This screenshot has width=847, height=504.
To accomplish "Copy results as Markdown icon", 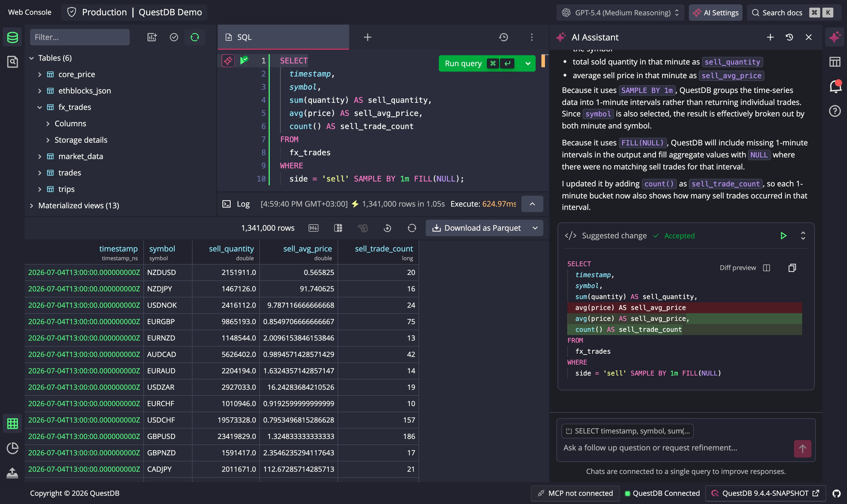I will (313, 228).
